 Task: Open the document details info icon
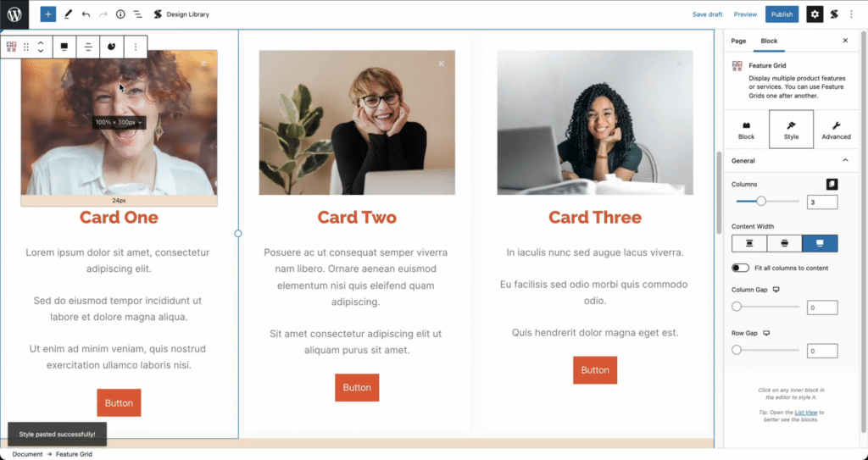coord(120,14)
